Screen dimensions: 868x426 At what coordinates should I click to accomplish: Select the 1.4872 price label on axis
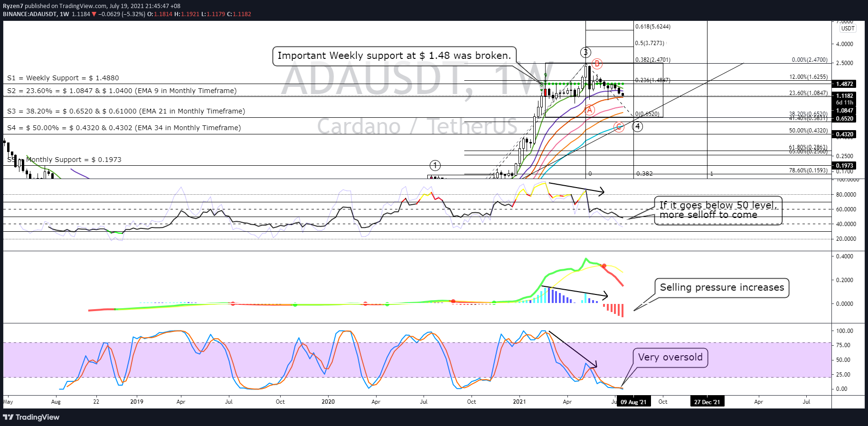click(845, 84)
